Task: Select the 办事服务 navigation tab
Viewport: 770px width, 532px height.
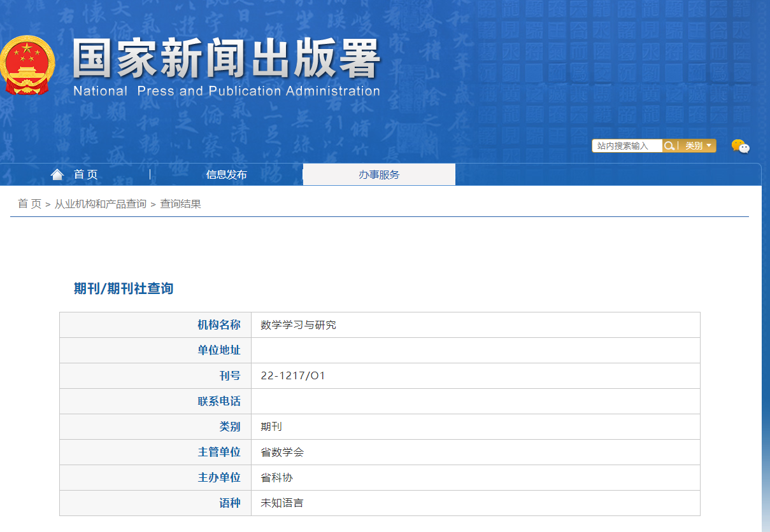Action: (379, 175)
